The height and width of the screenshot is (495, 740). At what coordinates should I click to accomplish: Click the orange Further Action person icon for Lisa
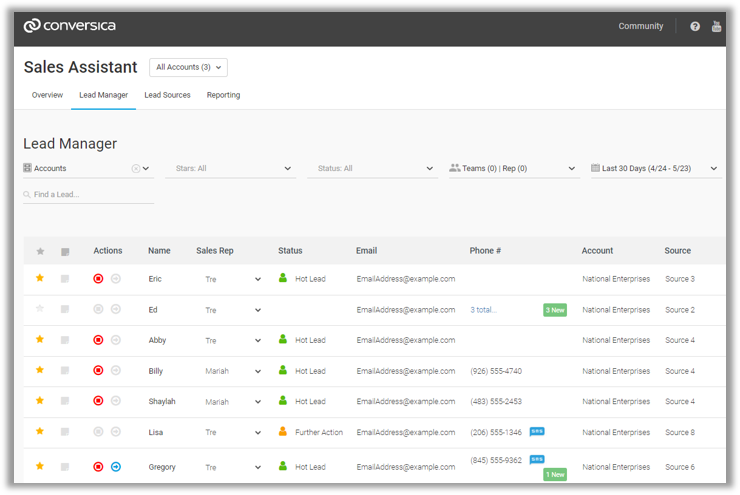(x=283, y=431)
